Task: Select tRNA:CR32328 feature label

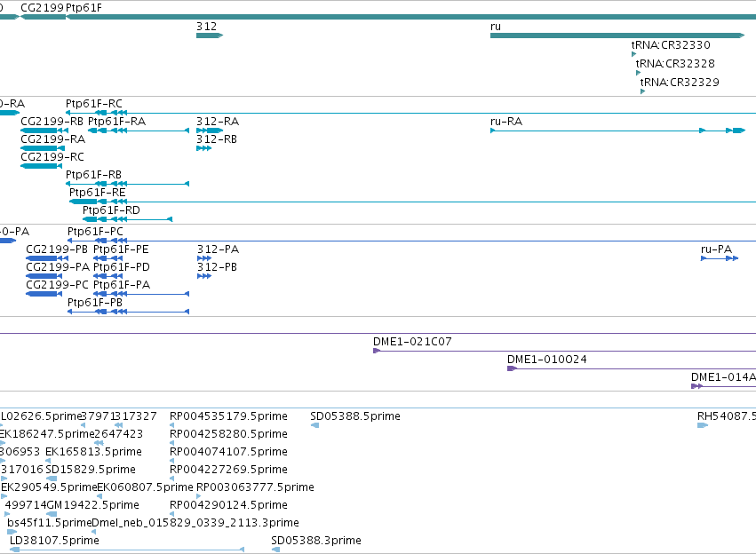Action: (x=675, y=64)
